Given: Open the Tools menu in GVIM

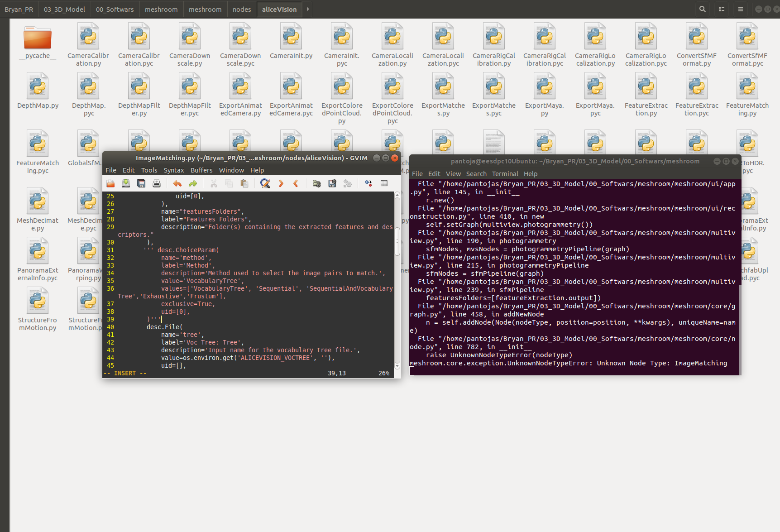Looking at the screenshot, I should (x=149, y=170).
